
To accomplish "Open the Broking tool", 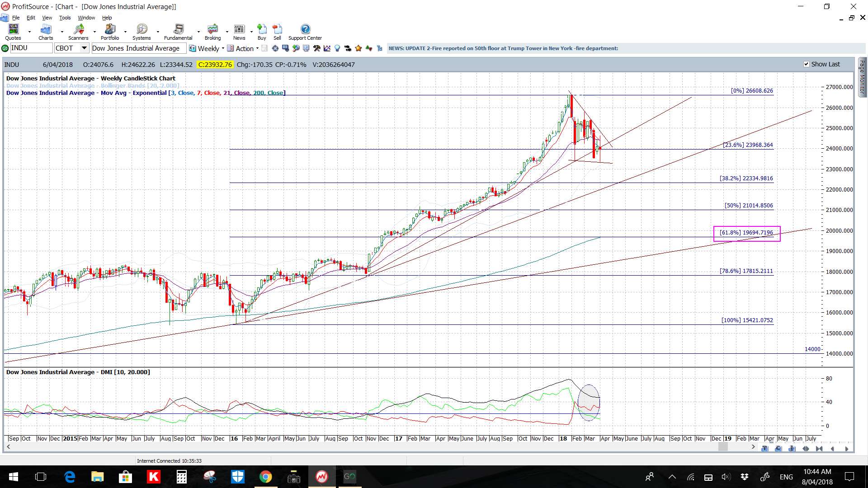I will click(212, 32).
